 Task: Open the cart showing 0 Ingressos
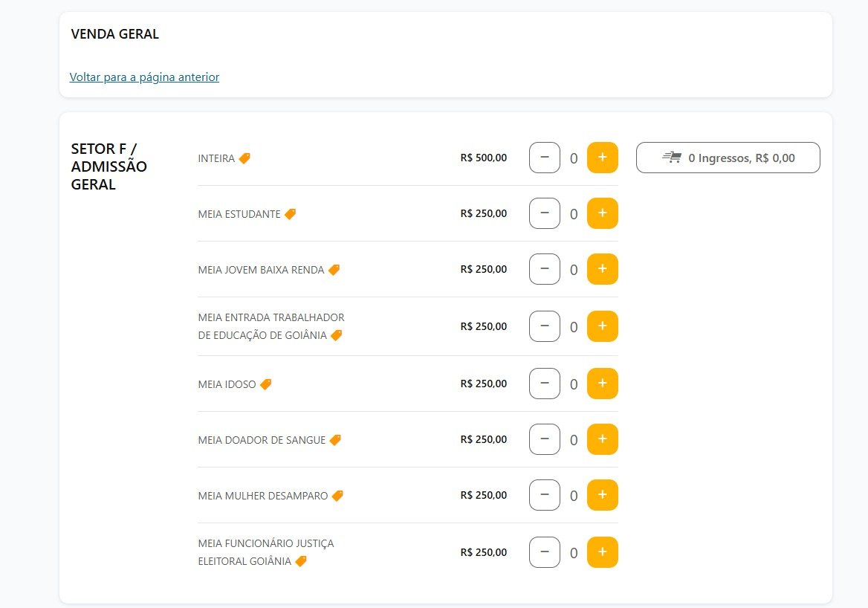coord(728,158)
